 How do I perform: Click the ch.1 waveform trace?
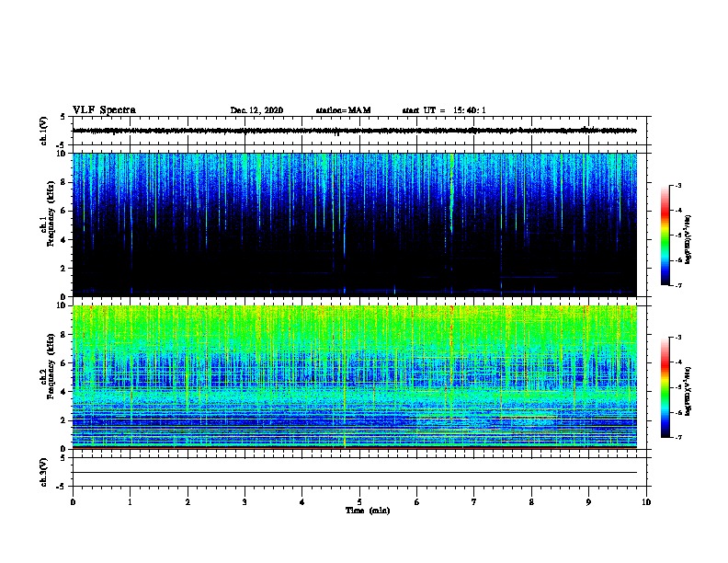pos(354,131)
